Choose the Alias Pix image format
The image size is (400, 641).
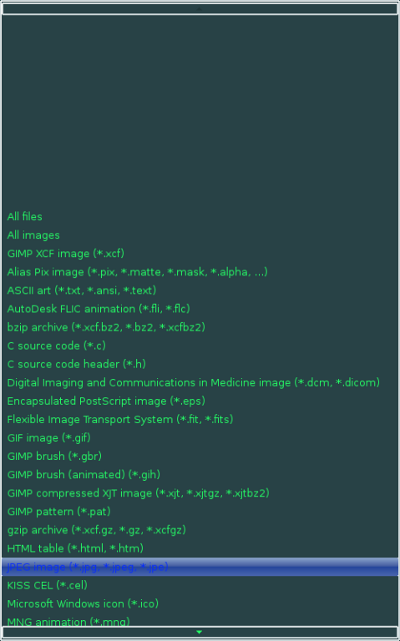pos(200,272)
